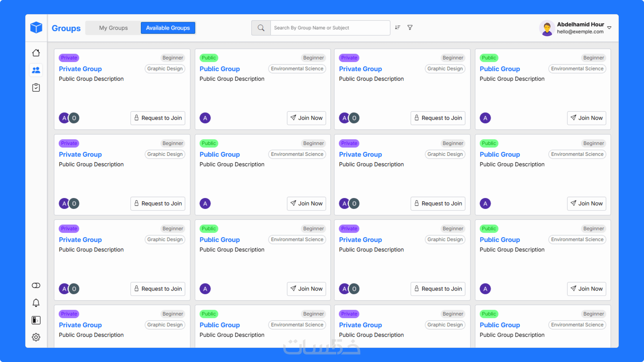Expand the Abdelhamid Hour profile menu arrow
This screenshot has height=362, width=644.
coord(609,28)
